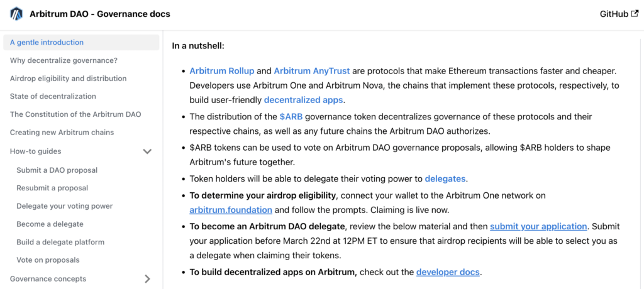Open Build a delegate platform
The height and width of the screenshot is (289, 644).
point(60,242)
